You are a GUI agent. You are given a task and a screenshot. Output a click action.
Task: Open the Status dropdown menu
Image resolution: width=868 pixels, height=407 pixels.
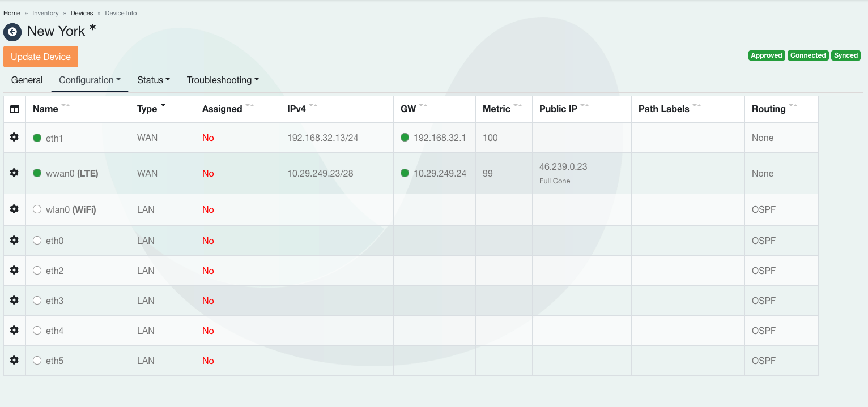click(154, 80)
